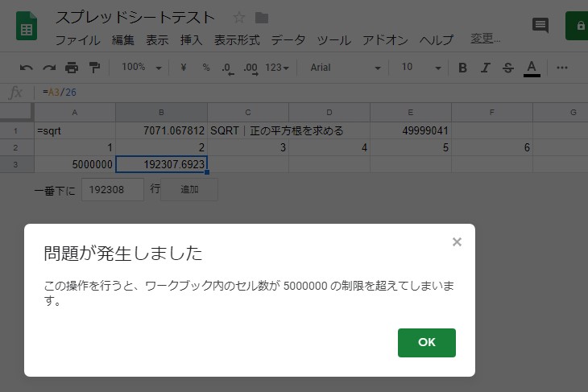The height and width of the screenshot is (392, 588).
Task: Star the spreadsheet title
Action: coord(239,17)
